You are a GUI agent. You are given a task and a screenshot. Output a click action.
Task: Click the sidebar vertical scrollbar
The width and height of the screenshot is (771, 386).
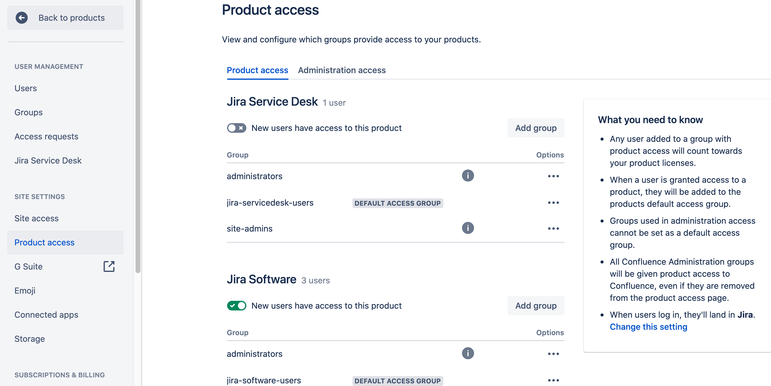pos(138,136)
